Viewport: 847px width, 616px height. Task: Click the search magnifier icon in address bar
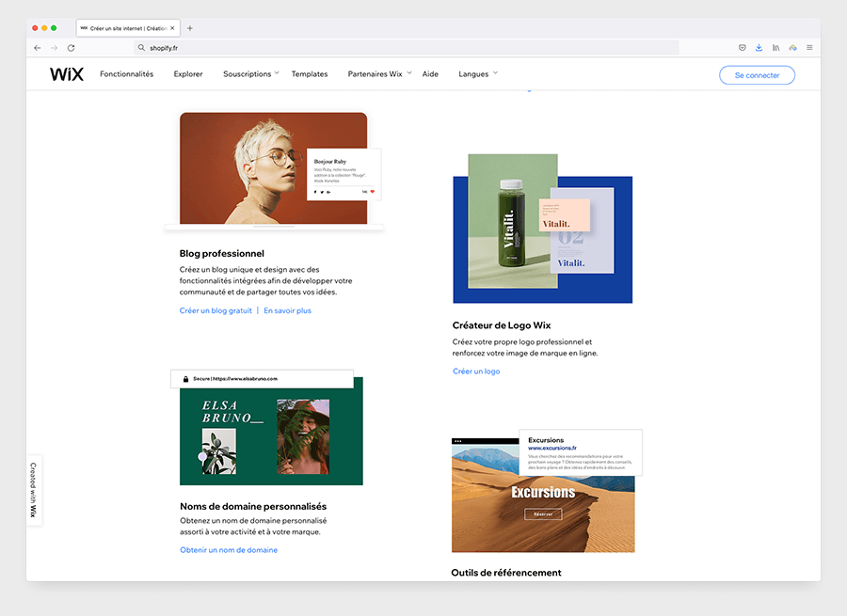pos(141,48)
